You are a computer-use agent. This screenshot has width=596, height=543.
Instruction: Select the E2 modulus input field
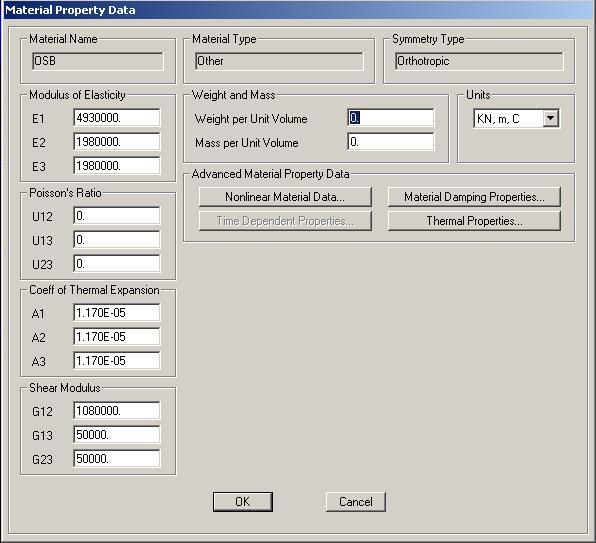pos(117,142)
